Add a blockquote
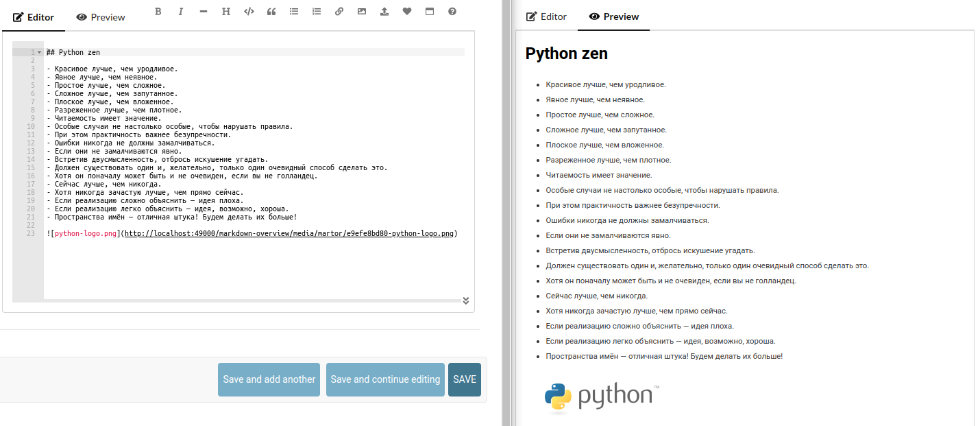This screenshot has height=426, width=980. (x=271, y=12)
